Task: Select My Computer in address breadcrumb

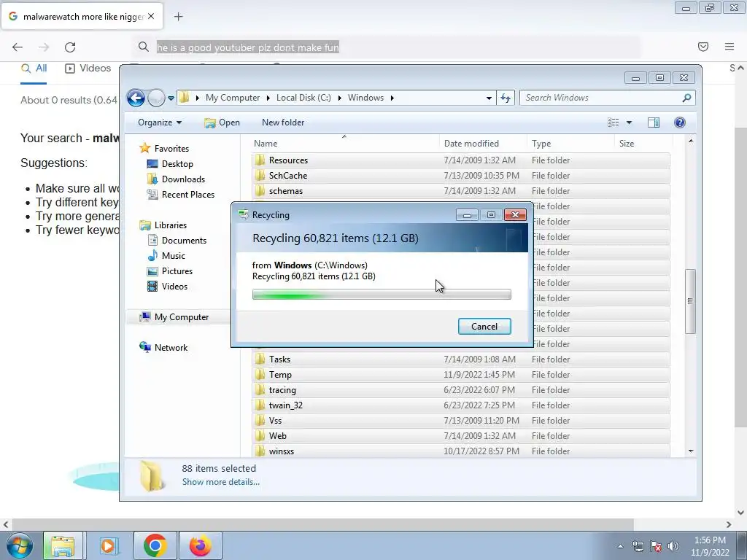Action: click(x=233, y=98)
